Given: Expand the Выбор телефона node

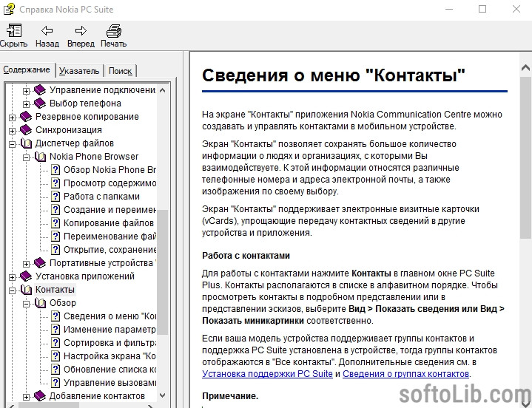Looking at the screenshot, I should pos(26,104).
